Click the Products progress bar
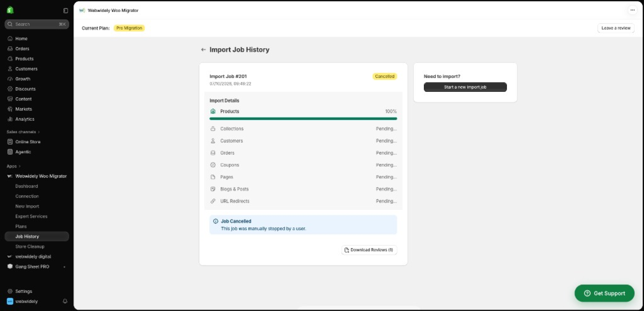 tap(303, 119)
